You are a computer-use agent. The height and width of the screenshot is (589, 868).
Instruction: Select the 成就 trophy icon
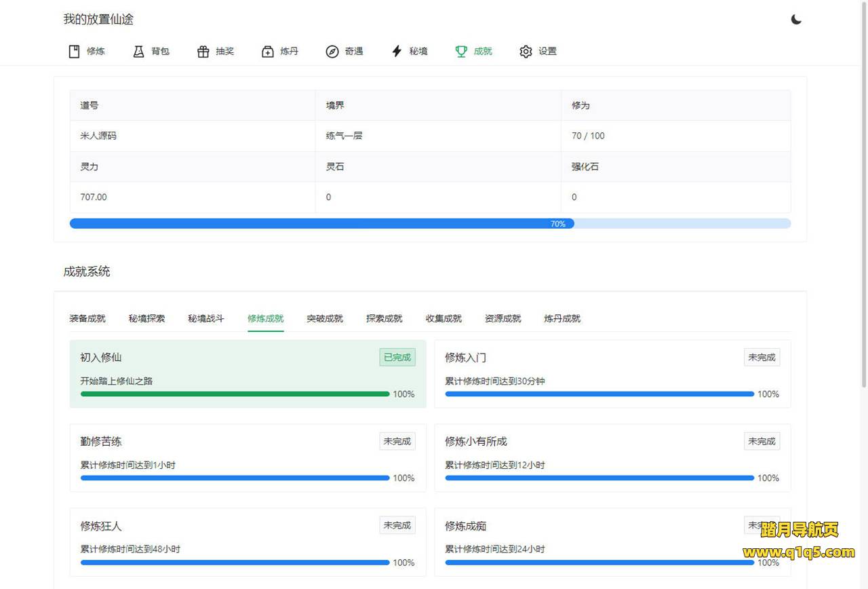[461, 52]
